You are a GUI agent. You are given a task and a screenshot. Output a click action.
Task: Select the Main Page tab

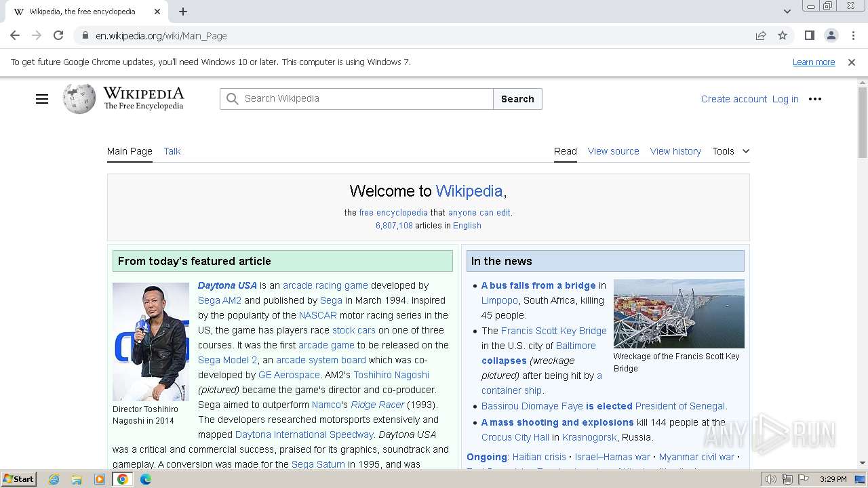click(x=130, y=151)
